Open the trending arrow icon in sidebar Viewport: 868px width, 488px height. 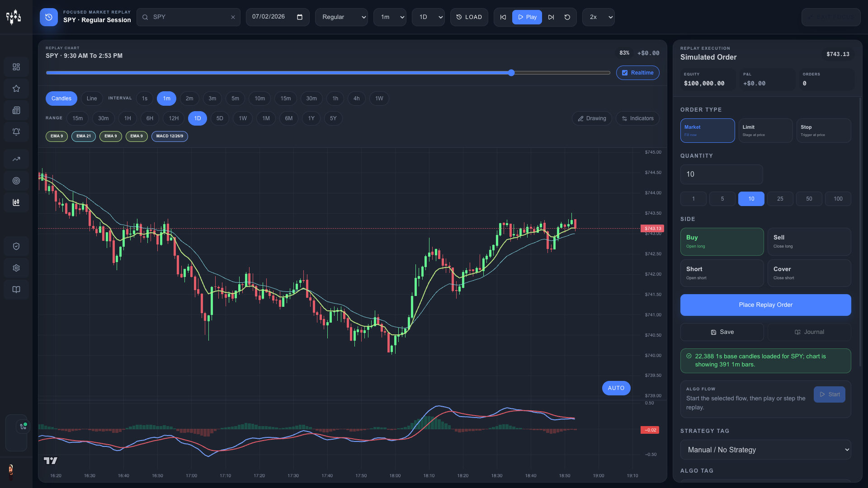coord(16,159)
